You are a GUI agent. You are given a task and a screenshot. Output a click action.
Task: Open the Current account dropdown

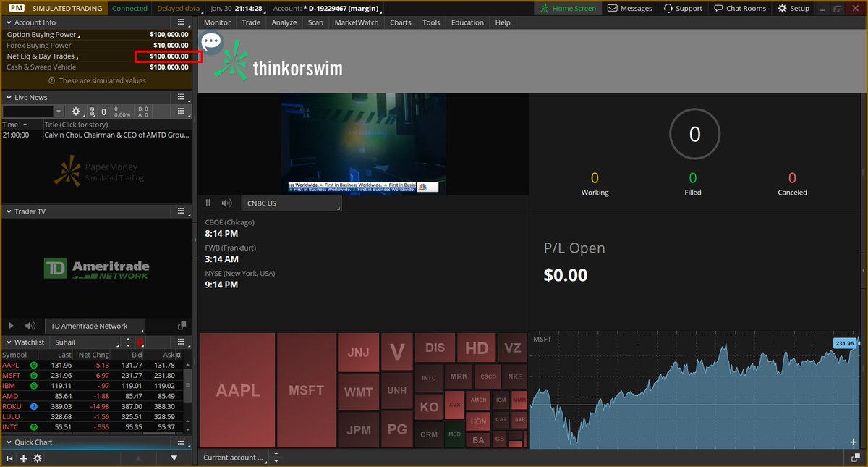pyautogui.click(x=235, y=458)
